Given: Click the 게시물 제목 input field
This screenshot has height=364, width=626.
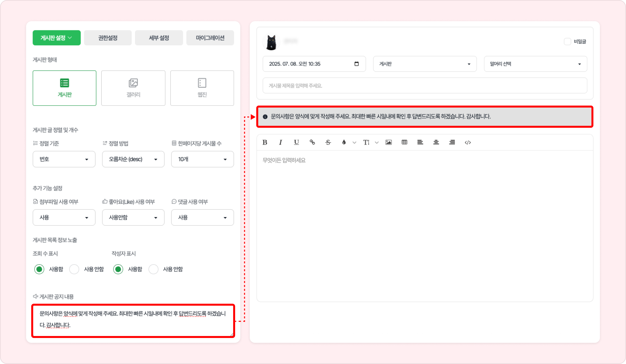Looking at the screenshot, I should [425, 86].
